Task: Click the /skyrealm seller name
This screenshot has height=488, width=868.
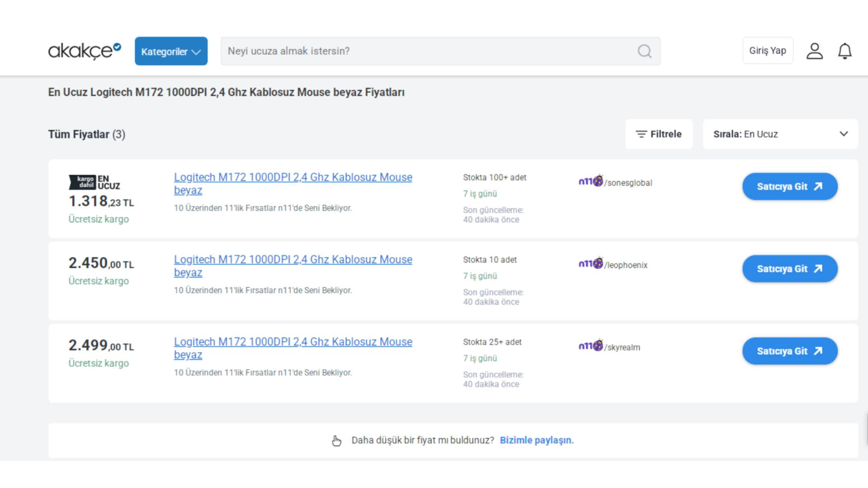Action: (x=623, y=347)
